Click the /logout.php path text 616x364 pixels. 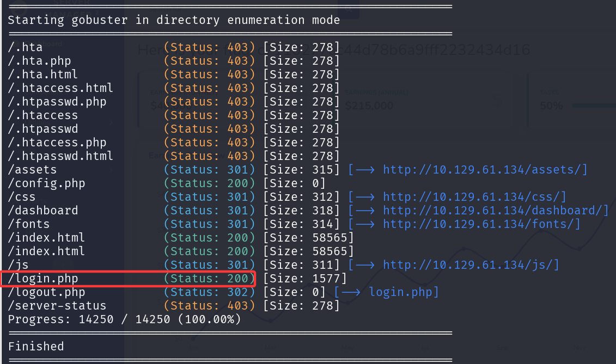(x=46, y=292)
